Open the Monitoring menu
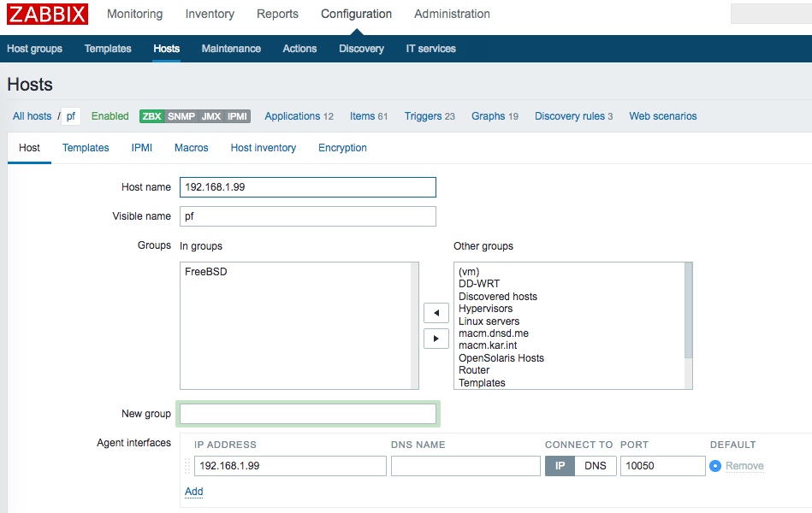This screenshot has width=812, height=513. 134,14
